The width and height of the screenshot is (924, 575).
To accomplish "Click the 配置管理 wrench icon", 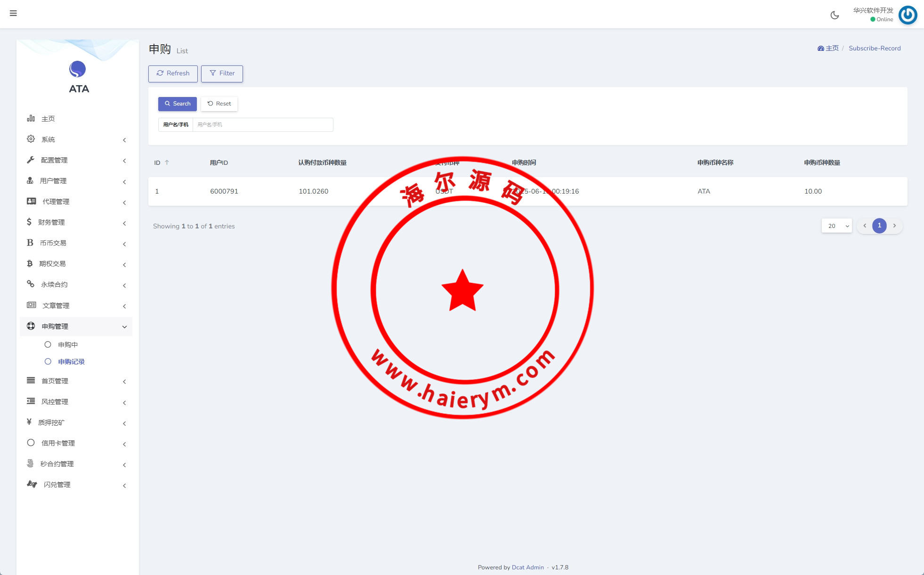I will (31, 160).
